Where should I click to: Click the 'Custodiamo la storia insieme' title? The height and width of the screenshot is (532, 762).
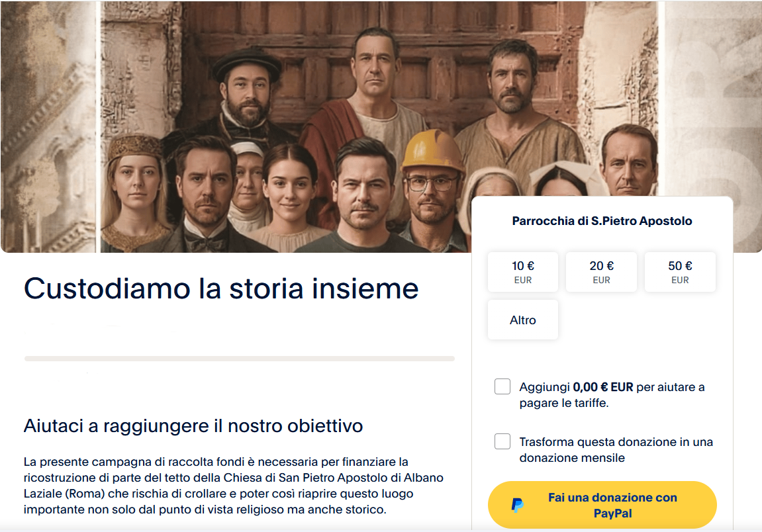221,288
